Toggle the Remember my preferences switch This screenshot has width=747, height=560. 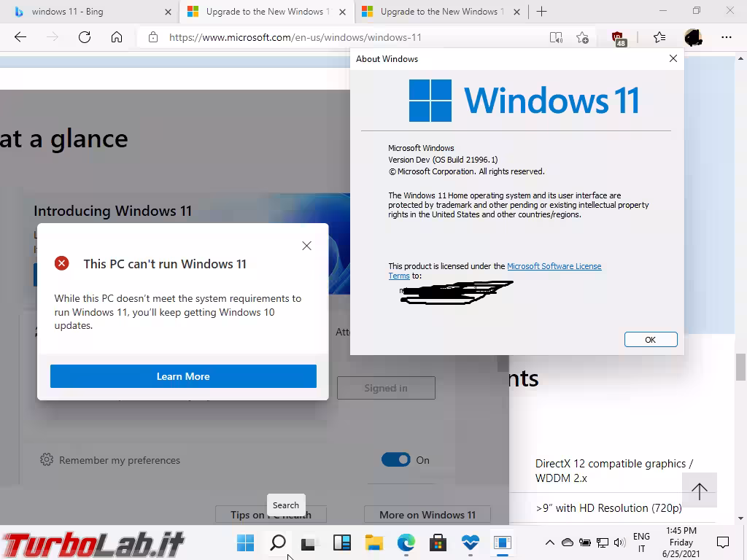click(x=395, y=459)
